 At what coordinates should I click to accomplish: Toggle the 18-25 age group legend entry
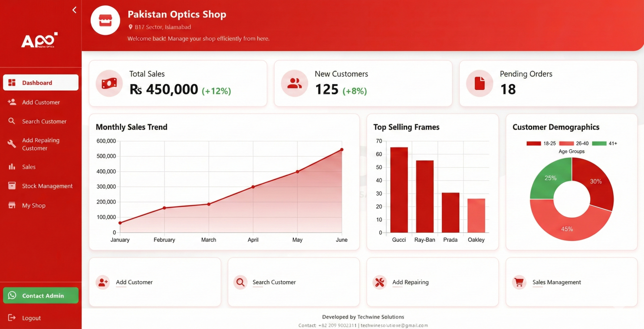542,143
